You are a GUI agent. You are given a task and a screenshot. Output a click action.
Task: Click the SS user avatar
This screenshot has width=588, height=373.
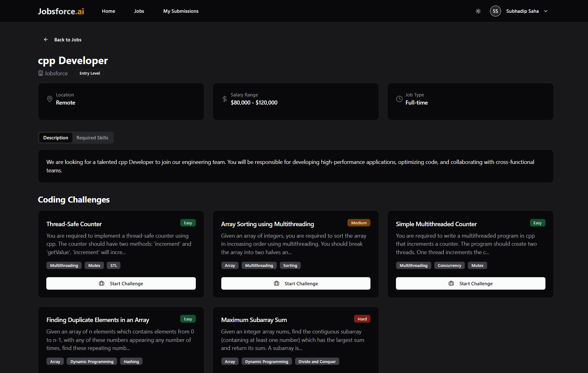495,11
